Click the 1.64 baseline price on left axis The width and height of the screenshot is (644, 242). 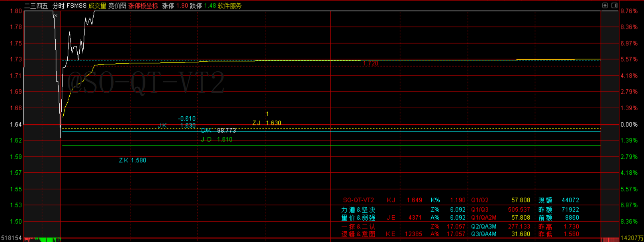pyautogui.click(x=16, y=125)
